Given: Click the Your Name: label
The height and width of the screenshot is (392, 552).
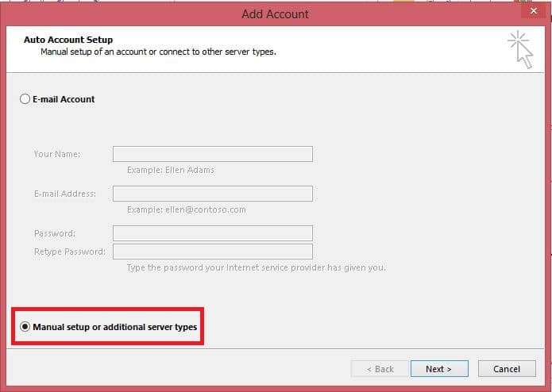Looking at the screenshot, I should (x=56, y=154).
